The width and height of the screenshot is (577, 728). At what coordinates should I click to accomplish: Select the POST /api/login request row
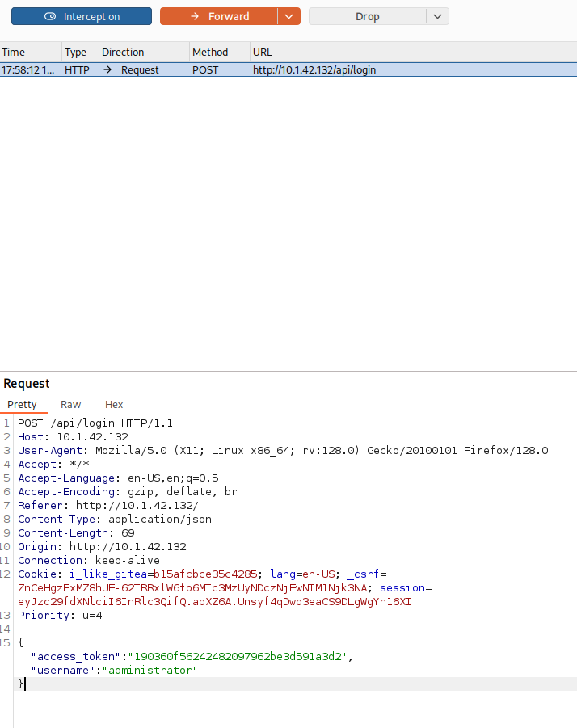[x=314, y=70]
